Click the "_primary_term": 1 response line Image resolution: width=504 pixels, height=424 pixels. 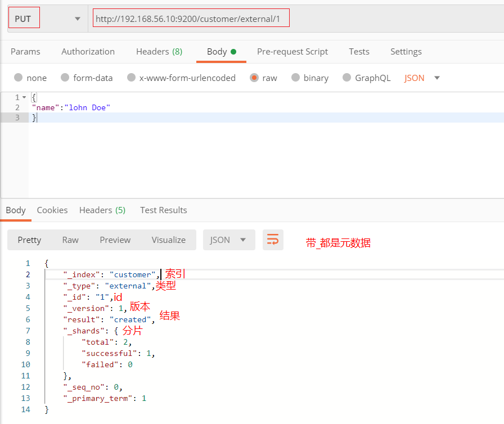point(105,398)
